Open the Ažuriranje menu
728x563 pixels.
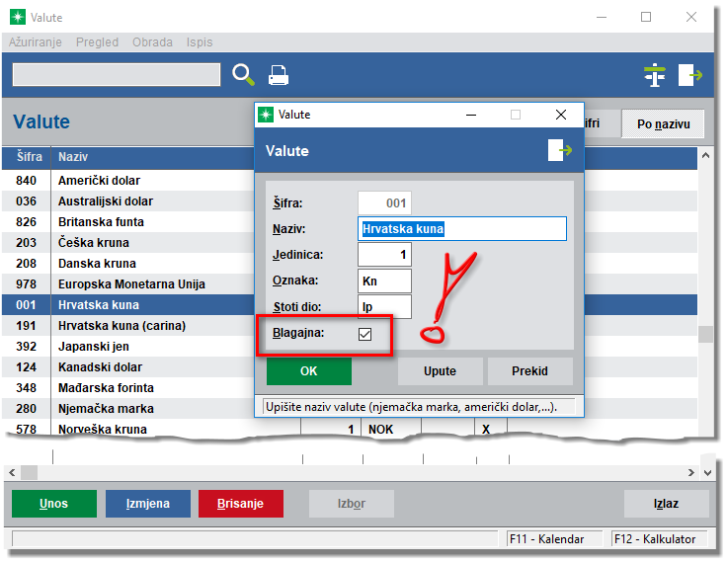click(36, 42)
